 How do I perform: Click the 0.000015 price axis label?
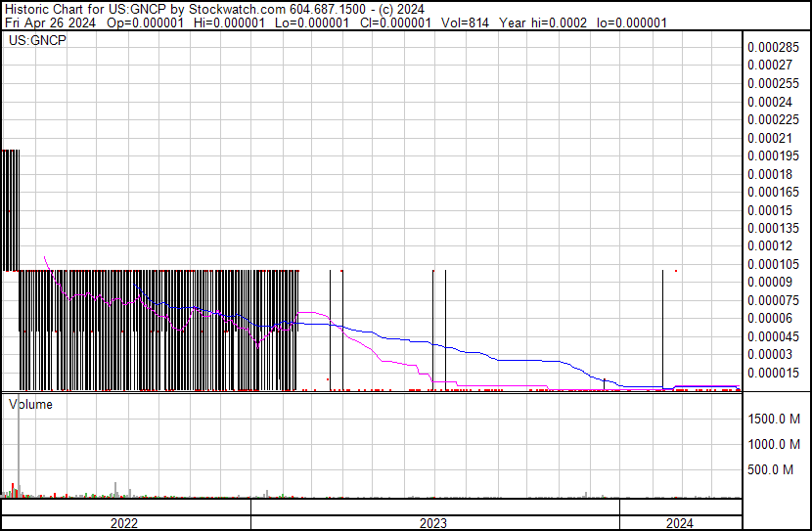coord(773,374)
